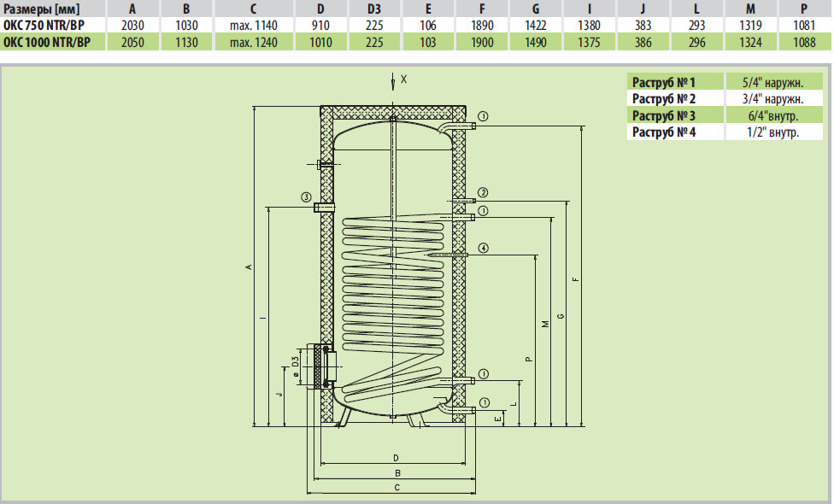Click the D3 column header in the table
Viewport: 834px width, 504px height.
click(x=373, y=9)
